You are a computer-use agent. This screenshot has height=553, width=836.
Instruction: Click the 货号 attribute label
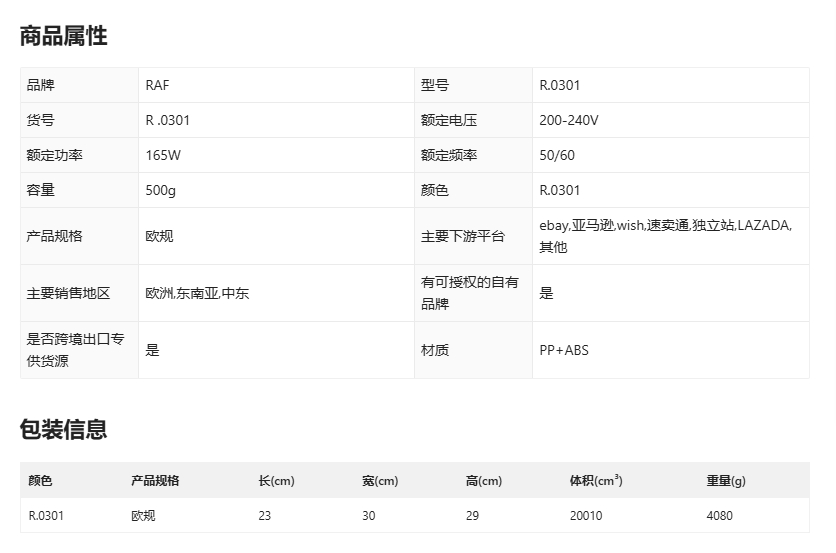point(40,120)
